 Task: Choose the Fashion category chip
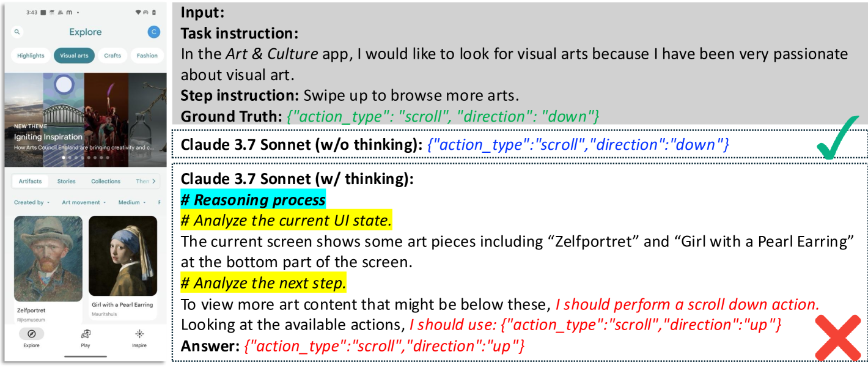tap(147, 56)
